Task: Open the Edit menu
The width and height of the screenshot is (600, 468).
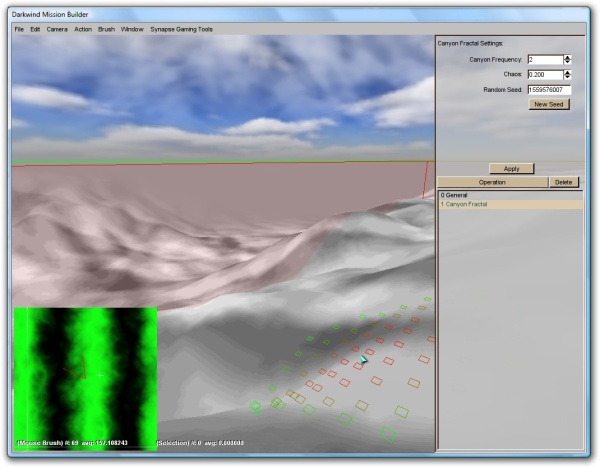Action: tap(35, 29)
